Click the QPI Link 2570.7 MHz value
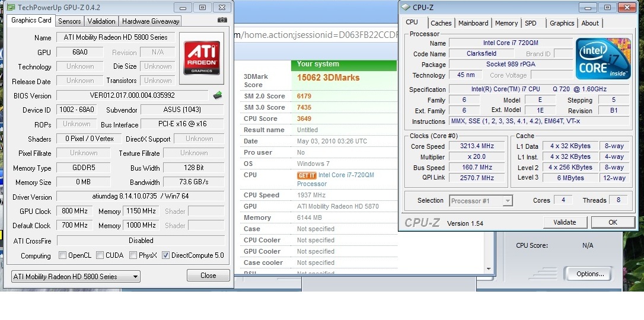The image size is (644, 320). pos(477,178)
